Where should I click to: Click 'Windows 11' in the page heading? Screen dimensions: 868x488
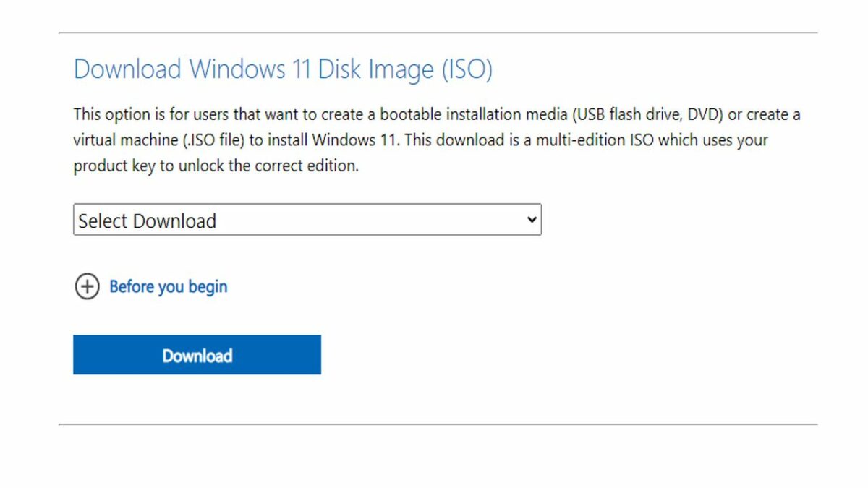pos(250,69)
